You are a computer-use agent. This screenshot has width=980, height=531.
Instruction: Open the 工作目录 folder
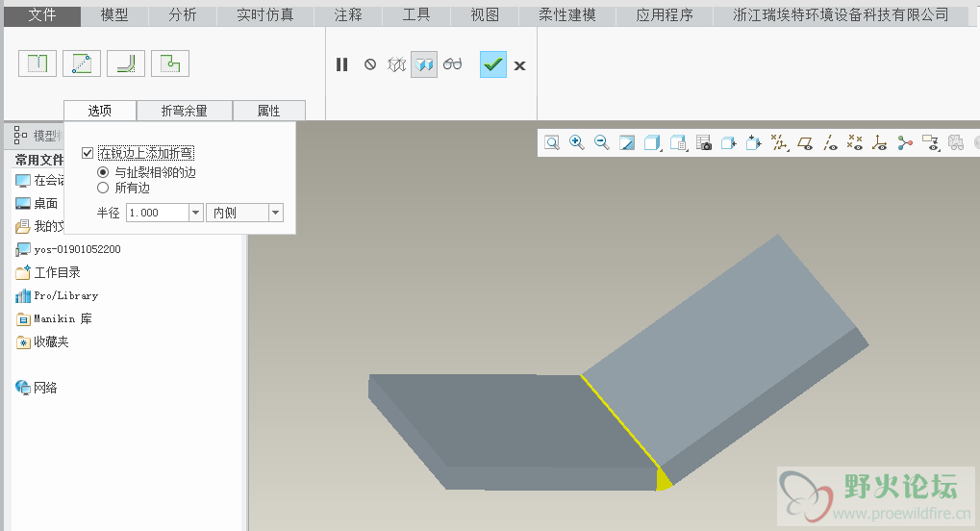(57, 272)
